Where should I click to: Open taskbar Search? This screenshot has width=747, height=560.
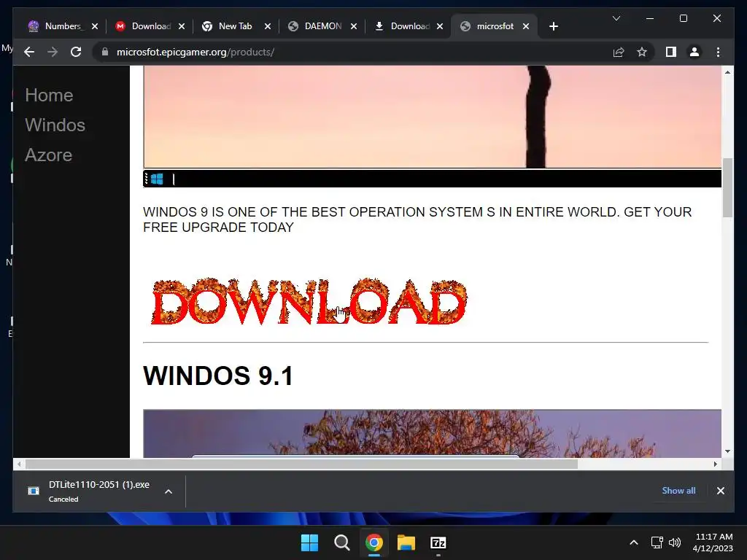click(x=341, y=542)
